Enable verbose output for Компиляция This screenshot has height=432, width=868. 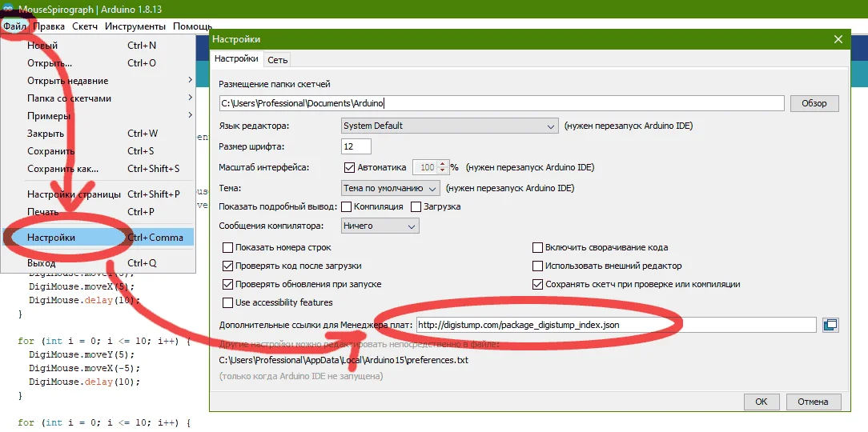point(347,207)
